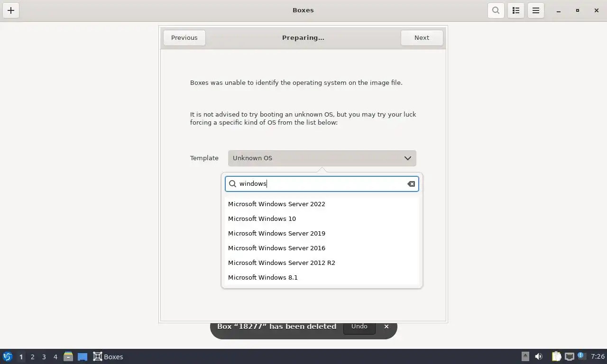This screenshot has height=364, width=607.
Task: Click the 7:26 clock
Action: click(x=598, y=357)
